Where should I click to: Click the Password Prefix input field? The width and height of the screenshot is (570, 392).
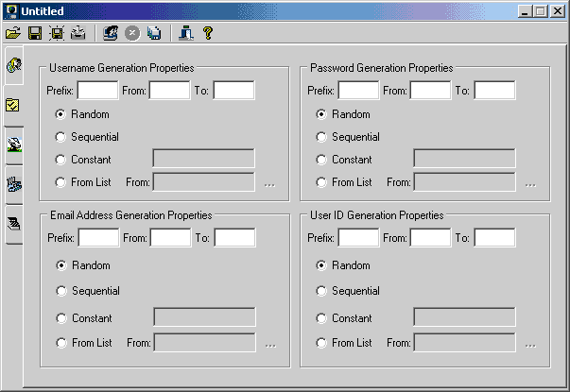358,90
